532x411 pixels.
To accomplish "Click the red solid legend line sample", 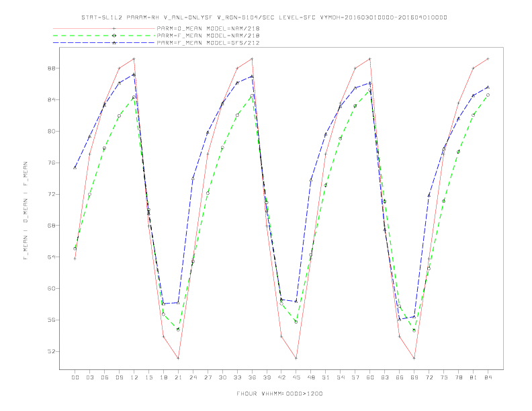I will (x=104, y=28).
